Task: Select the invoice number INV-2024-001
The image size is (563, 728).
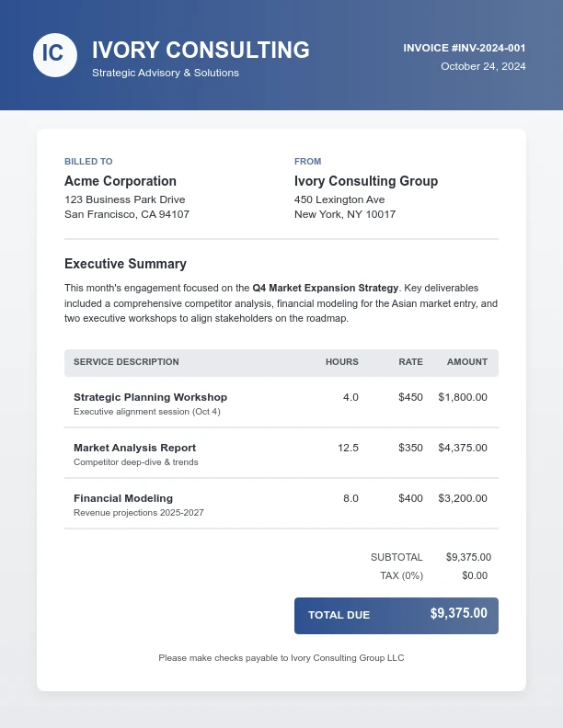Action: coord(465,48)
